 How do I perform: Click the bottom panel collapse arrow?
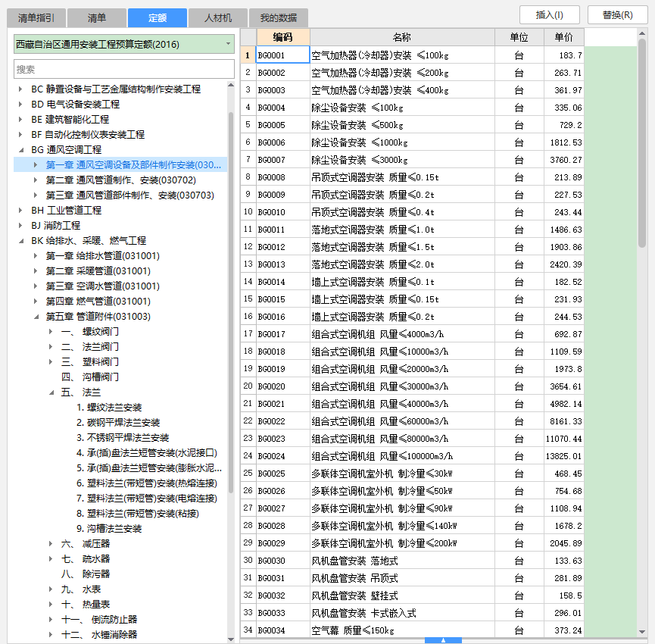pyautogui.click(x=444, y=640)
